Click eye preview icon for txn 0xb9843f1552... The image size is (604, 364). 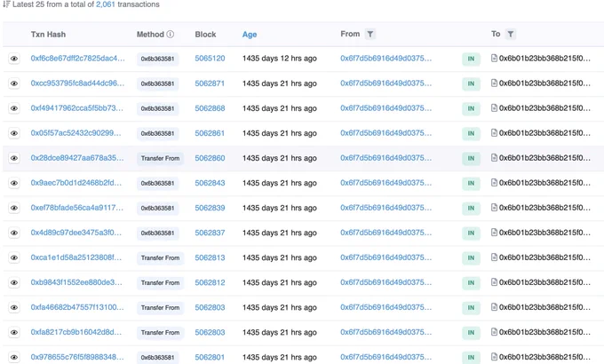(x=14, y=282)
